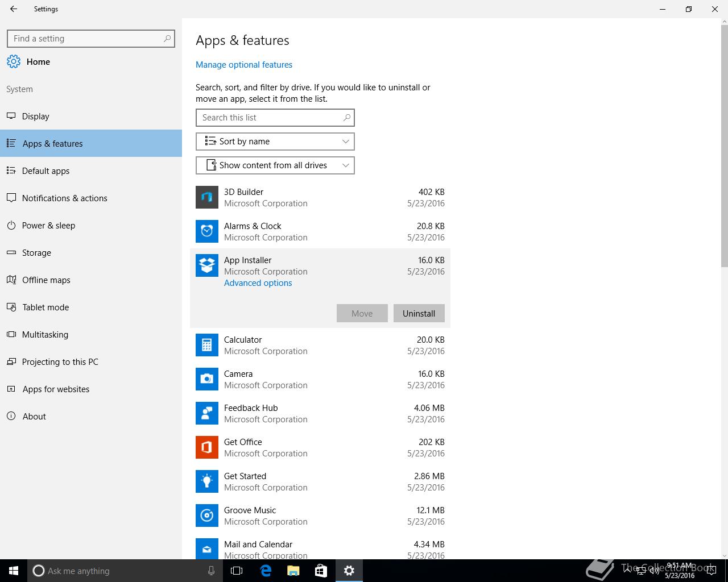This screenshot has height=582, width=728.
Task: Open the Display settings page
Action: click(91, 116)
